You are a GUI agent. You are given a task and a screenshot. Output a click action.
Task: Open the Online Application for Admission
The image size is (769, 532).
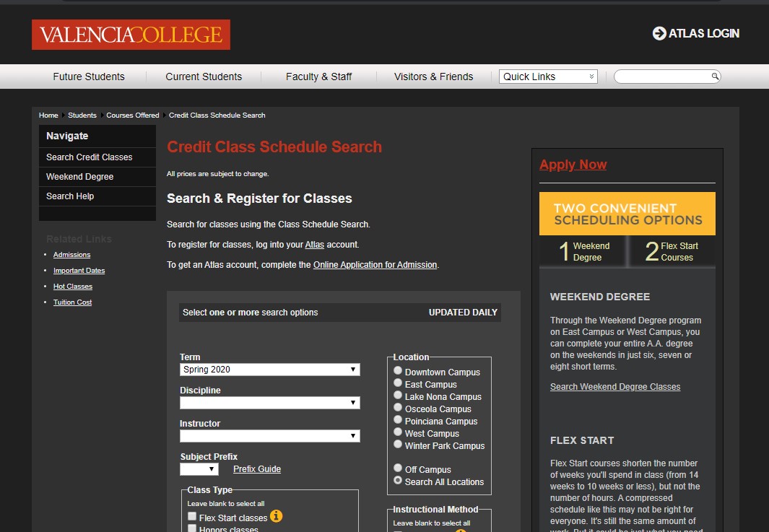click(375, 264)
